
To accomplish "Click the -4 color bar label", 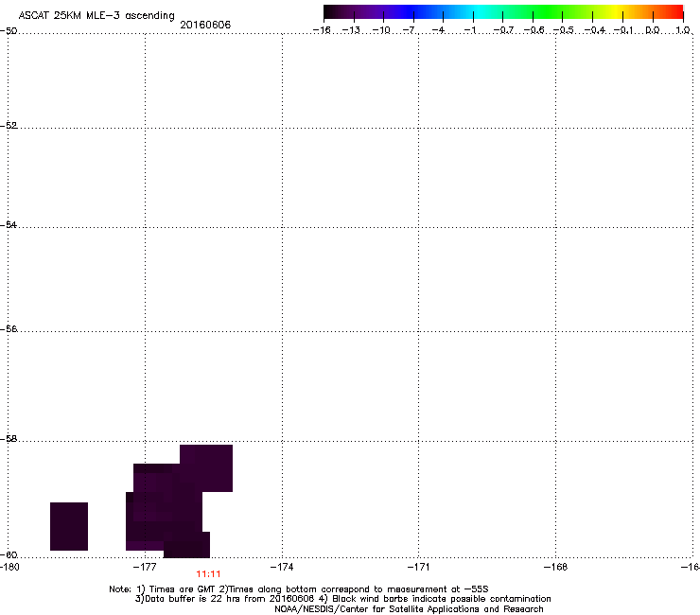I will 438,30.
